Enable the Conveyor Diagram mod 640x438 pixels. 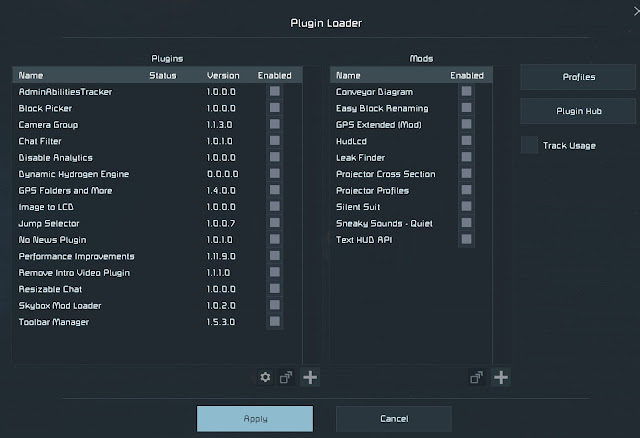(466, 91)
